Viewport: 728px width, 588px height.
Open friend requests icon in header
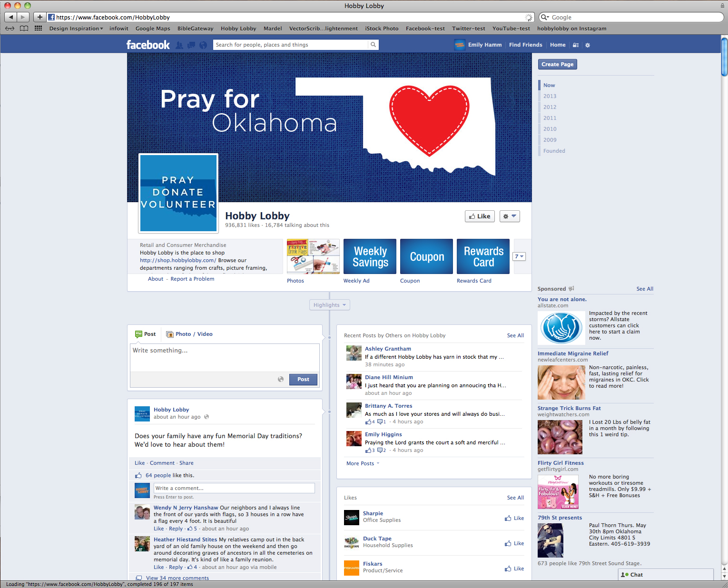[x=179, y=45]
